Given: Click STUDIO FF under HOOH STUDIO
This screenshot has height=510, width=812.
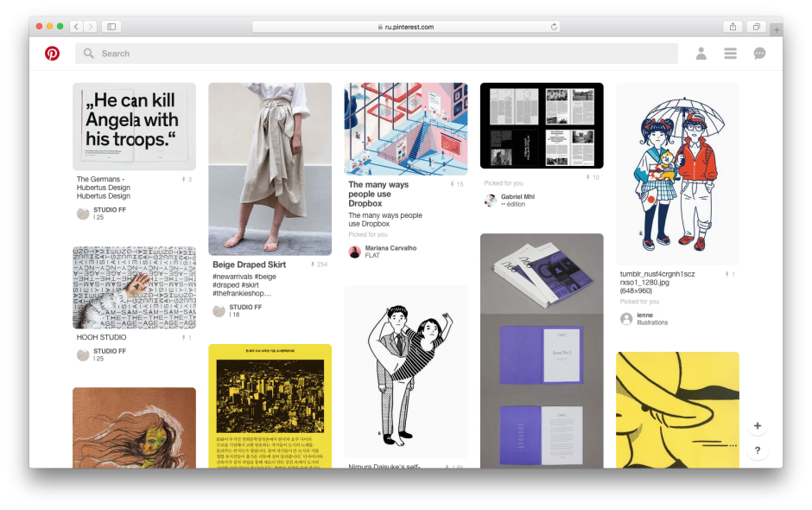Looking at the screenshot, I should coord(109,352).
